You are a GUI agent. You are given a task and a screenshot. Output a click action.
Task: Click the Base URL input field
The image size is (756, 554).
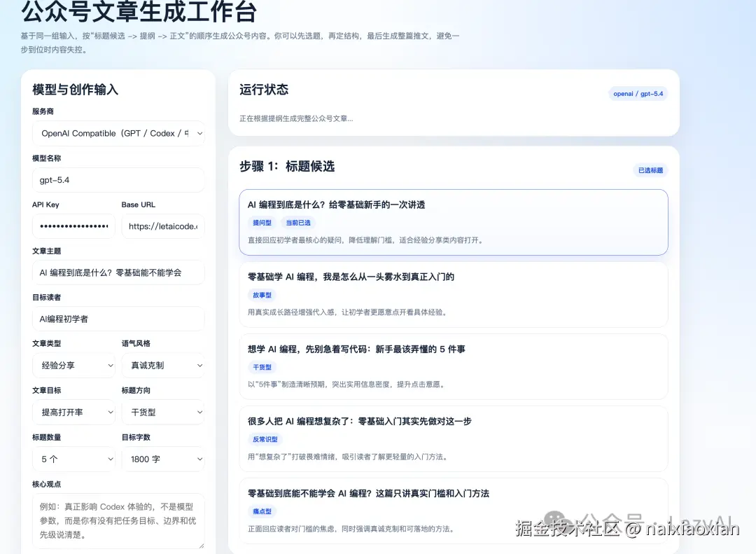[163, 226]
